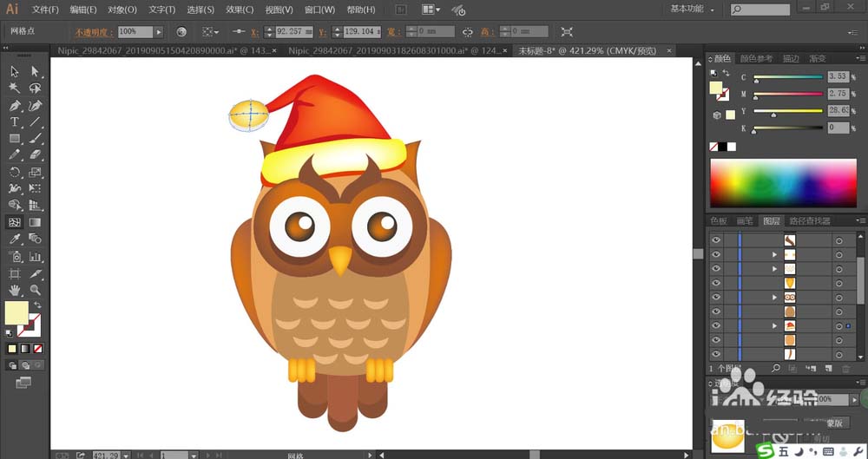The height and width of the screenshot is (459, 868).
Task: Select the Eraser tool
Action: click(x=35, y=155)
